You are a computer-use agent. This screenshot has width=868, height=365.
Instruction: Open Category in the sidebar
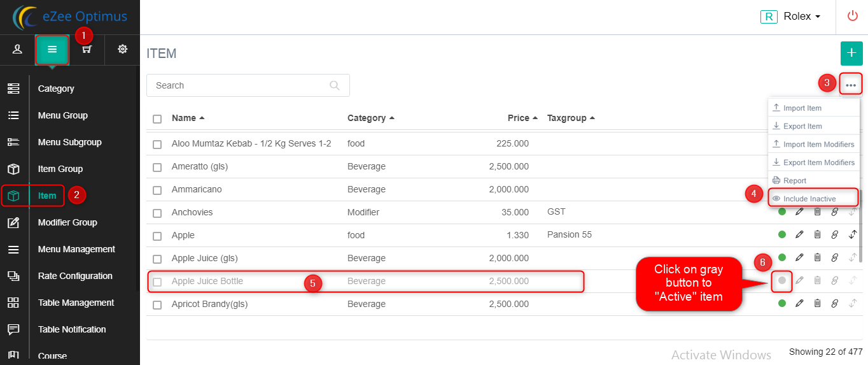(x=56, y=89)
